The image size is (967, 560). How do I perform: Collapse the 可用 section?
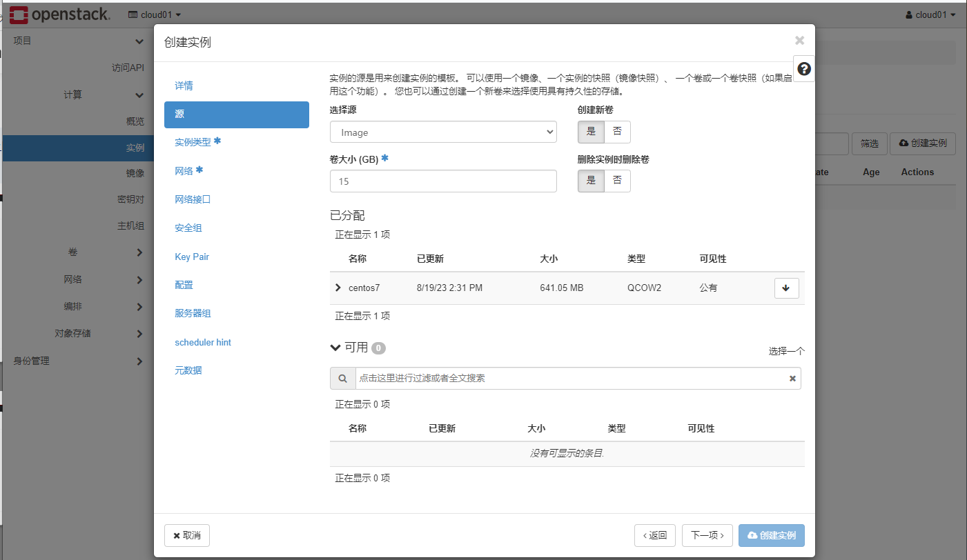point(335,348)
